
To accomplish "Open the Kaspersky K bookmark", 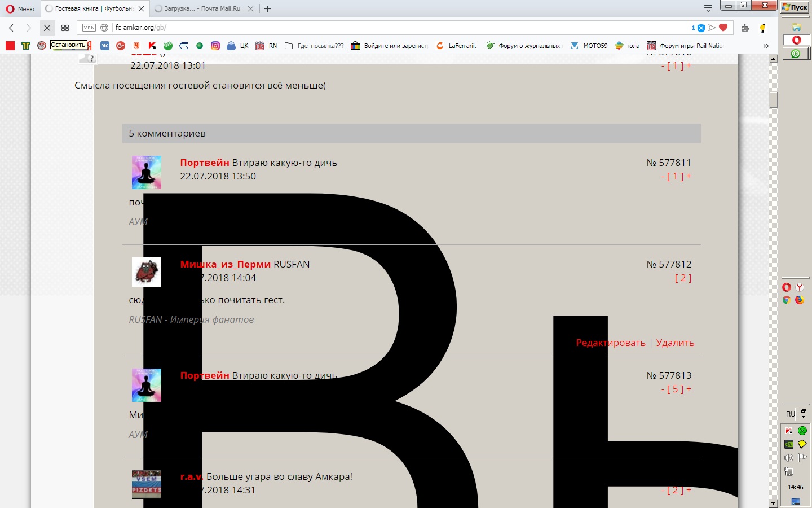I will [152, 46].
